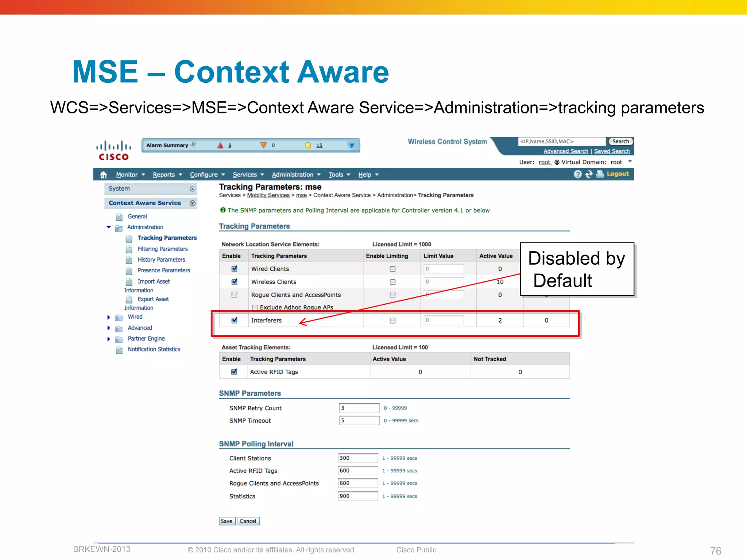Click the Cancel button
Image resolution: width=747 pixels, height=560 pixels.
[248, 521]
